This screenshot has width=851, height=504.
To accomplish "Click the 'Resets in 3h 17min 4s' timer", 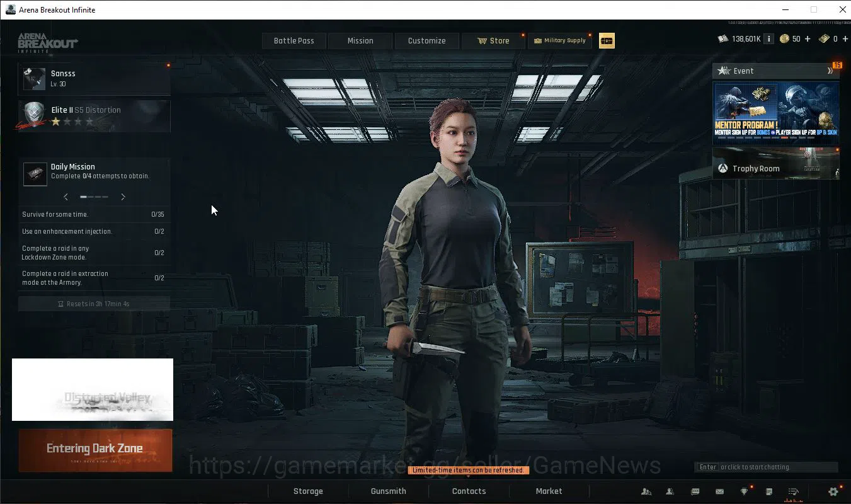I will tap(94, 304).
